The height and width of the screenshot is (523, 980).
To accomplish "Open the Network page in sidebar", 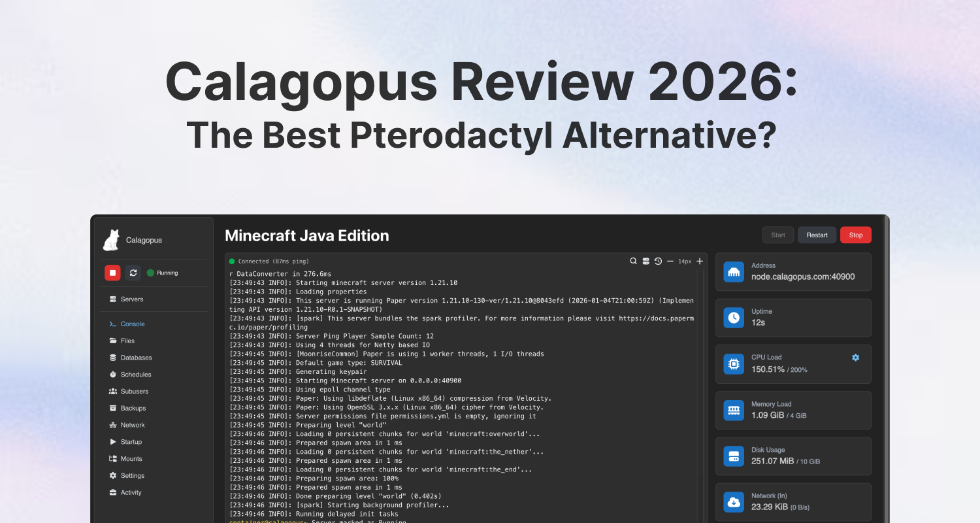I will 127,425.
